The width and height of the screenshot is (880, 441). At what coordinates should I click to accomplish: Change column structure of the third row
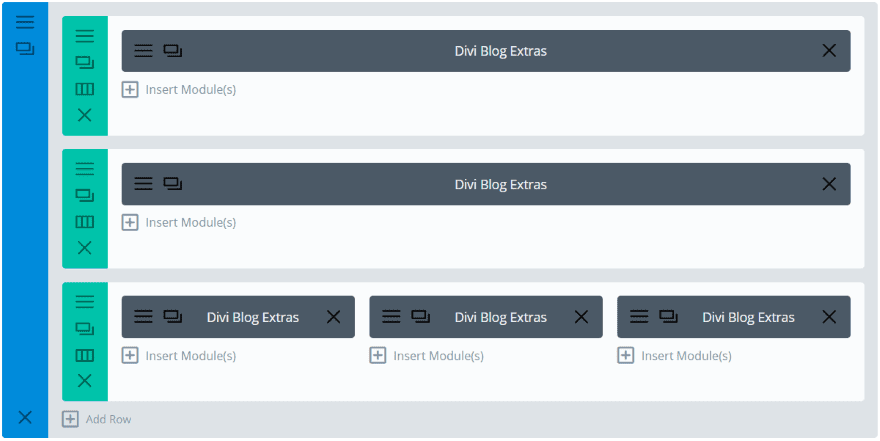pyautogui.click(x=85, y=355)
